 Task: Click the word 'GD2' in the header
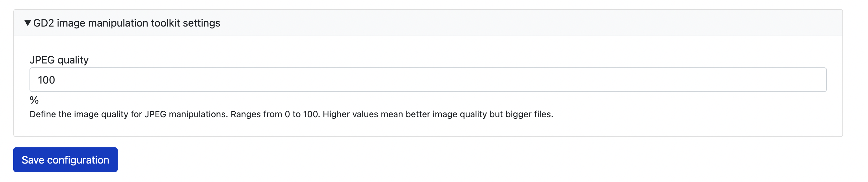[x=43, y=23]
